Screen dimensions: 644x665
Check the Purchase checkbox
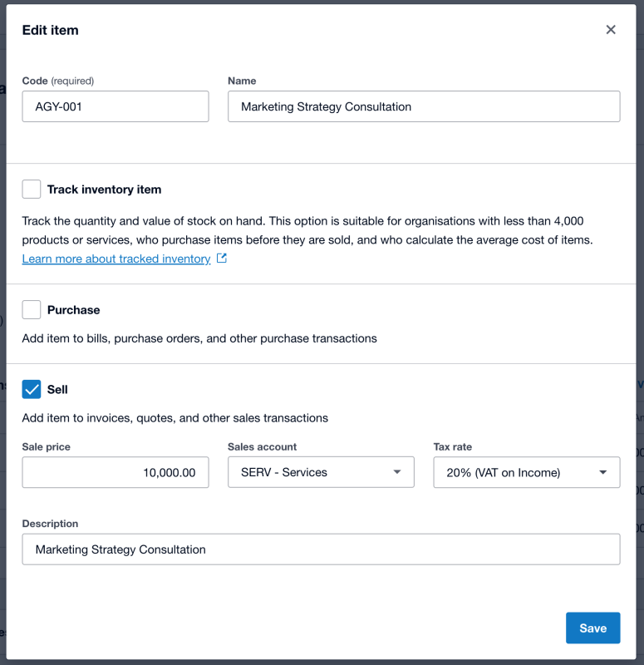tap(31, 309)
